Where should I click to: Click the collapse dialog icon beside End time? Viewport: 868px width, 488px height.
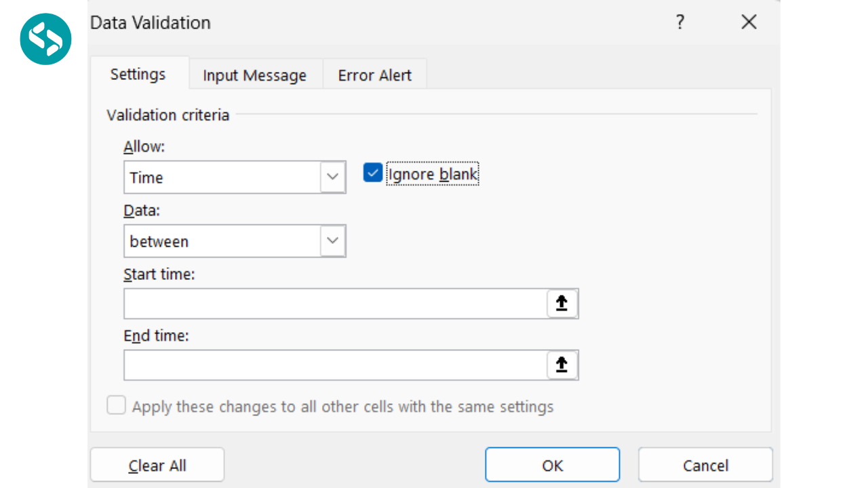(561, 365)
